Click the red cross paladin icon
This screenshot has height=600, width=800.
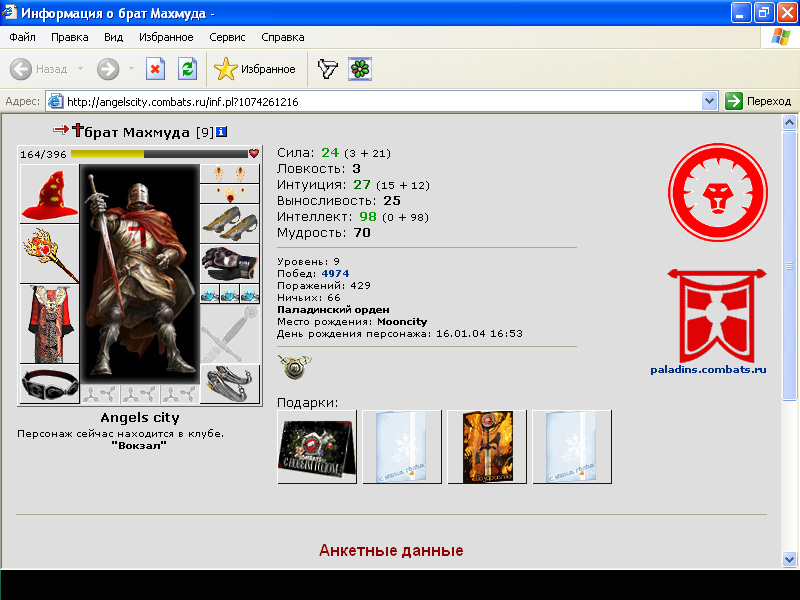77,130
